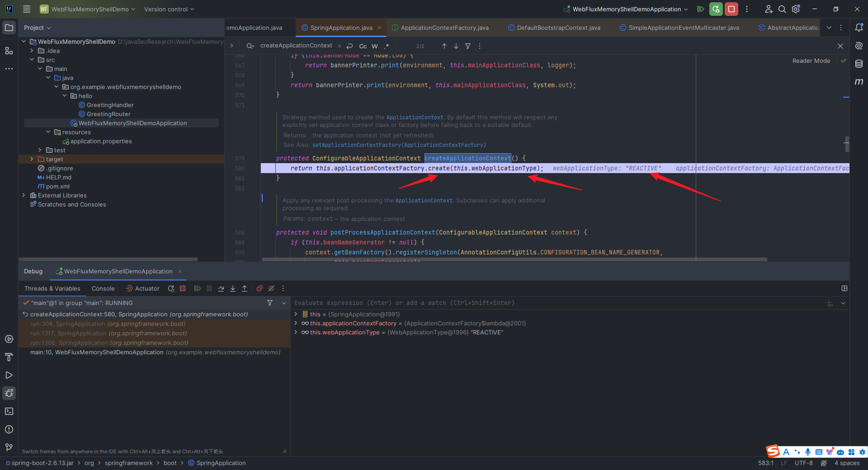
Task: Expand the .idea folder
Action: click(x=32, y=51)
